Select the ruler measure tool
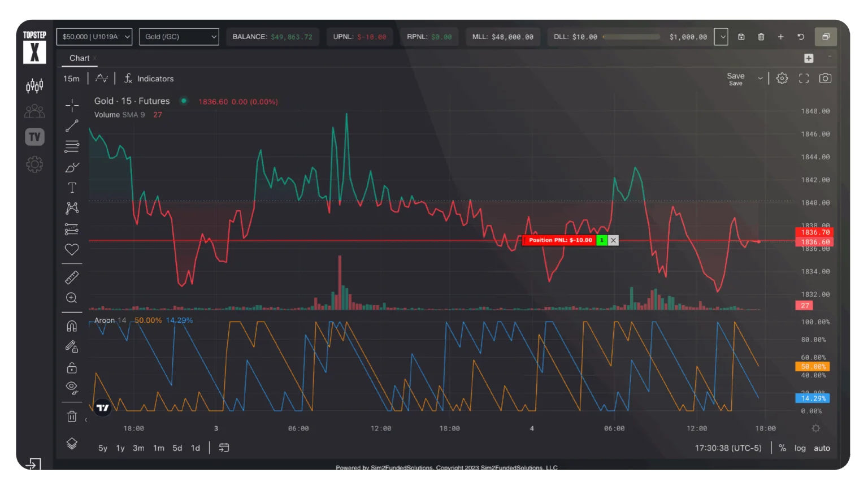This screenshot has width=868, height=490. pos(72,277)
